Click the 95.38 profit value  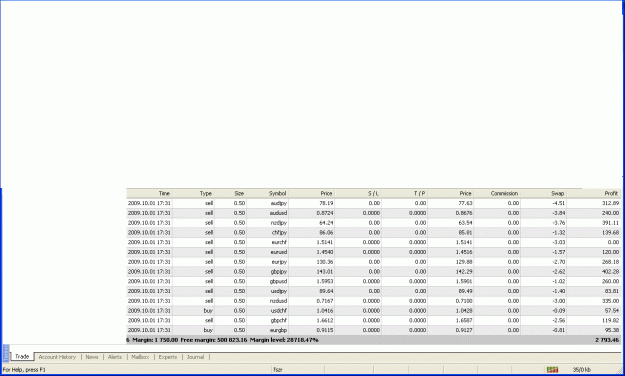612,330
